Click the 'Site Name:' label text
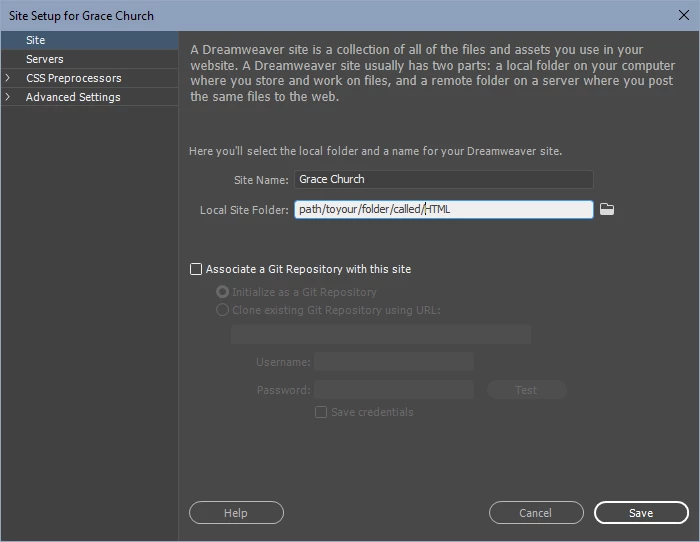This screenshot has height=542, width=700. (261, 180)
